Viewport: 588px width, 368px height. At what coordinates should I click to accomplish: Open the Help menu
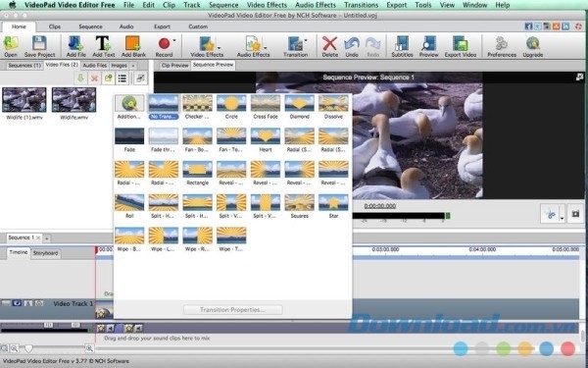(x=502, y=5)
